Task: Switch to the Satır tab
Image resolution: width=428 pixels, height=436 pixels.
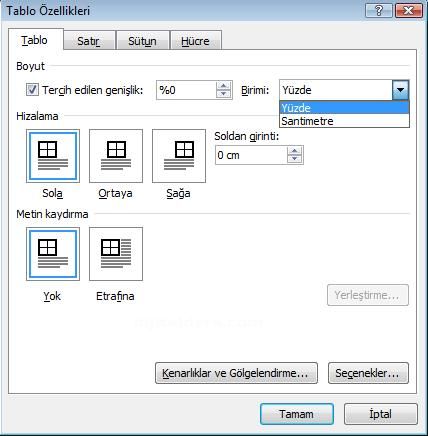Action: click(x=89, y=41)
